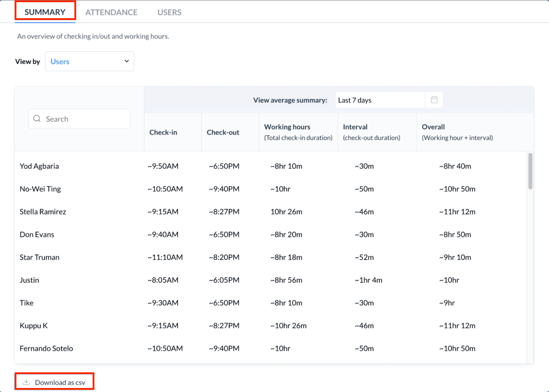Click on Stella Ramirez in the list

(x=43, y=212)
